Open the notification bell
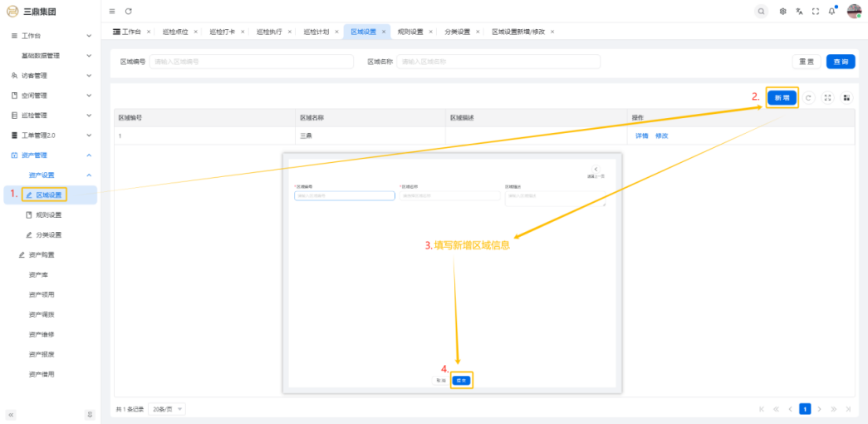Image resolution: width=868 pixels, height=424 pixels. click(831, 11)
